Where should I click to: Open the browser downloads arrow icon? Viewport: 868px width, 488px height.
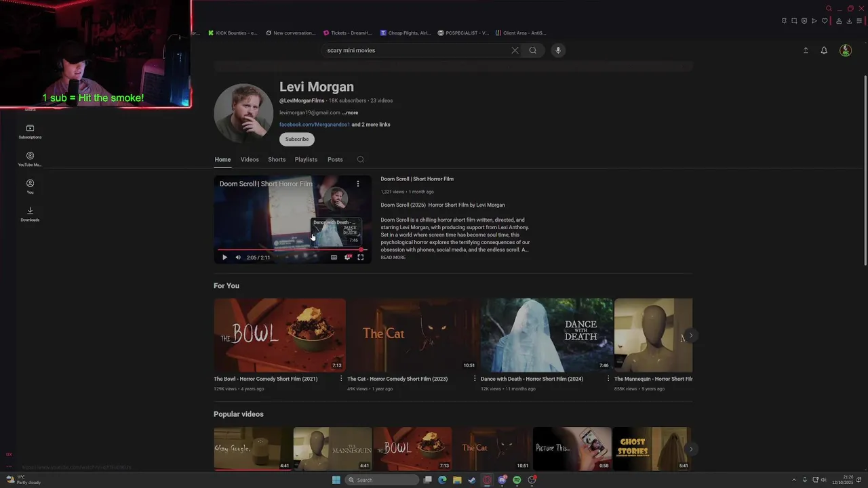point(849,21)
